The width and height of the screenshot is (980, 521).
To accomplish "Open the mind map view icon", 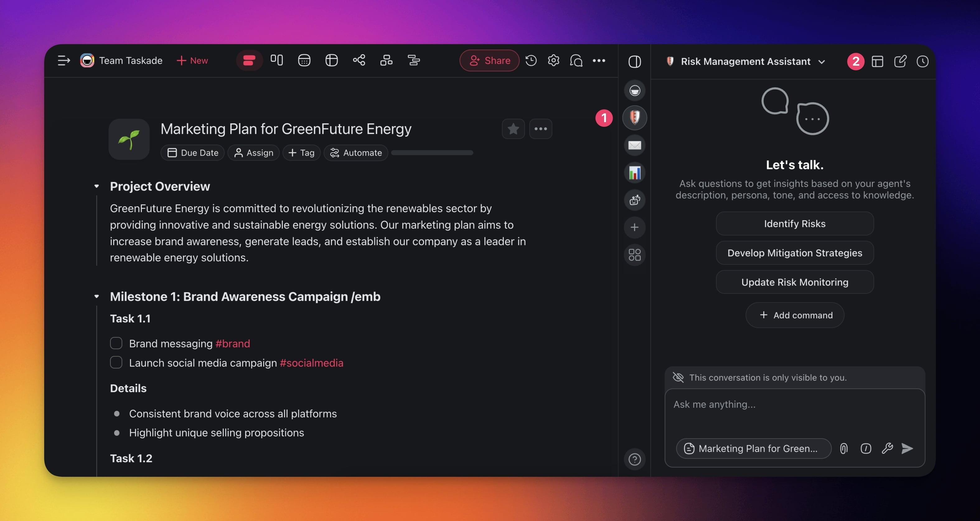I will [359, 60].
